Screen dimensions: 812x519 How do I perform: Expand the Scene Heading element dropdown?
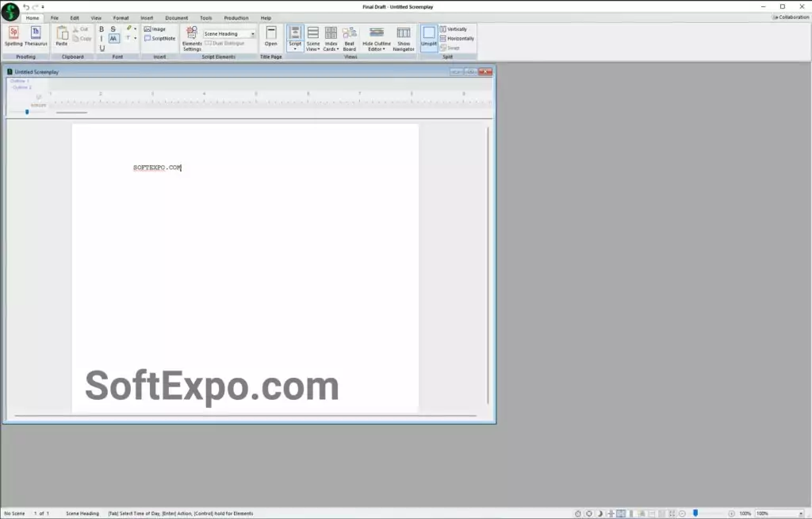253,34
